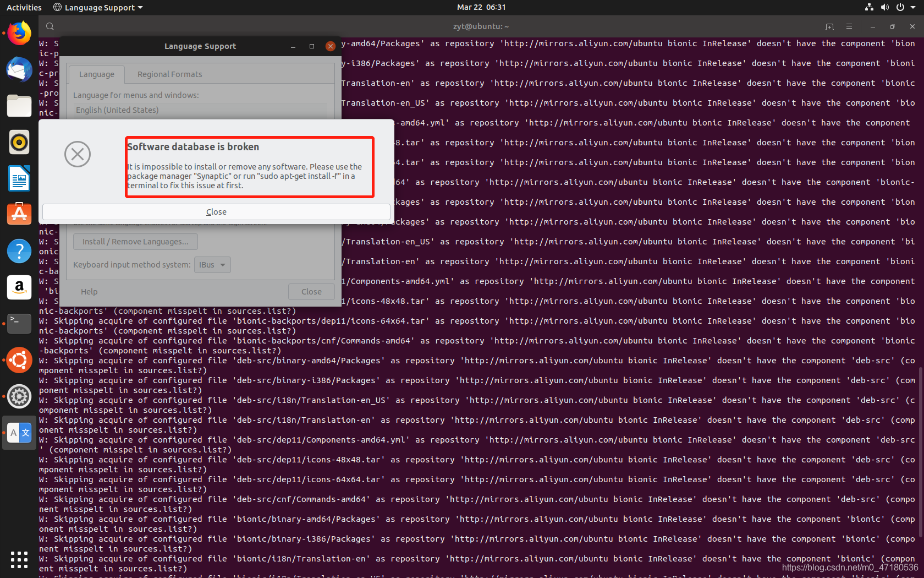This screenshot has height=578, width=924.
Task: Select the Language Support dock icon
Action: [19, 433]
